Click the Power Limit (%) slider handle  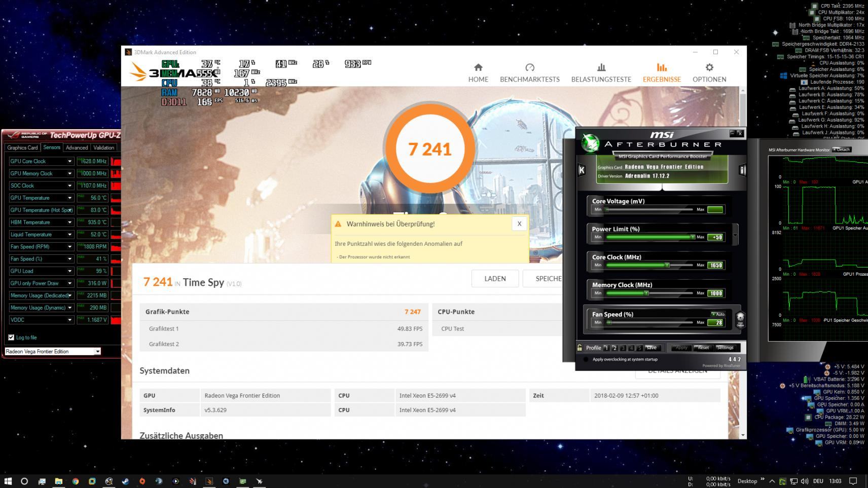pyautogui.click(x=693, y=237)
